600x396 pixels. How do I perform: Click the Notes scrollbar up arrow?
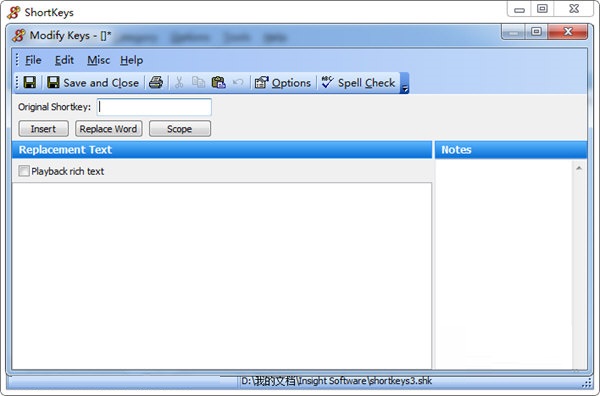click(579, 168)
